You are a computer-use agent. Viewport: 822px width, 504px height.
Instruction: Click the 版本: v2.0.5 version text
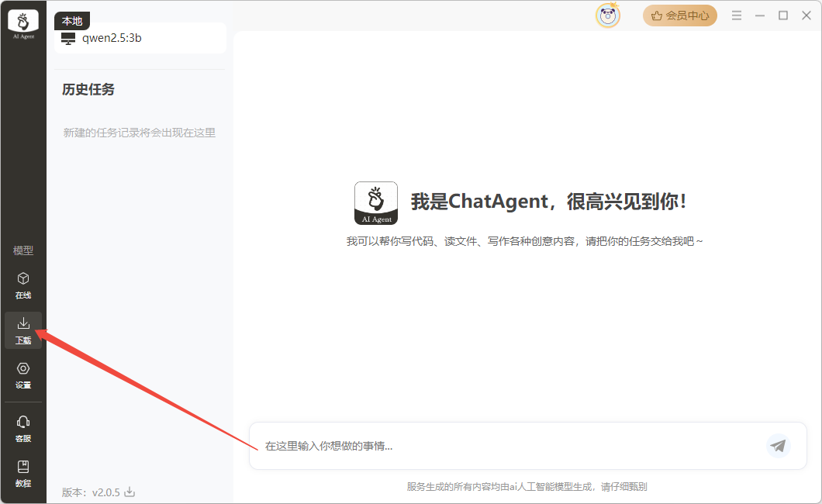click(91, 492)
